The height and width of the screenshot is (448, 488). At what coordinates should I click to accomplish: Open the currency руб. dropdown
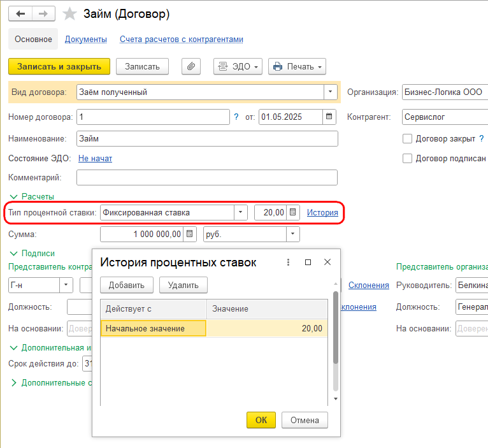click(292, 234)
